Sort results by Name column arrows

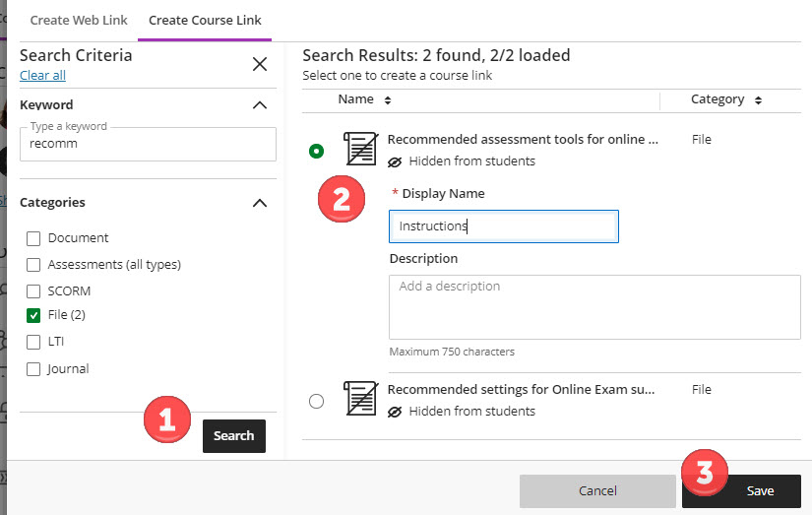coord(388,100)
